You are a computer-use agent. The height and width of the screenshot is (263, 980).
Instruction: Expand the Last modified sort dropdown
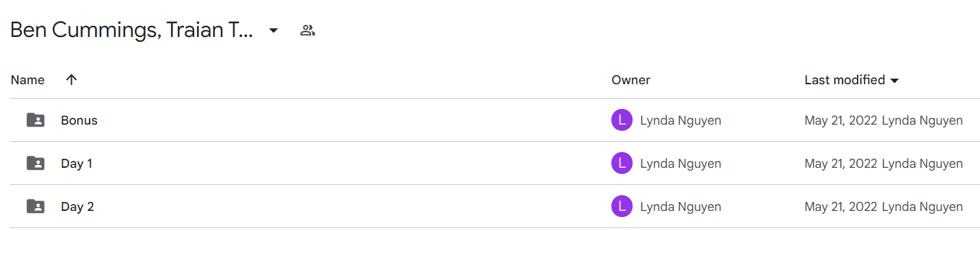pos(894,81)
